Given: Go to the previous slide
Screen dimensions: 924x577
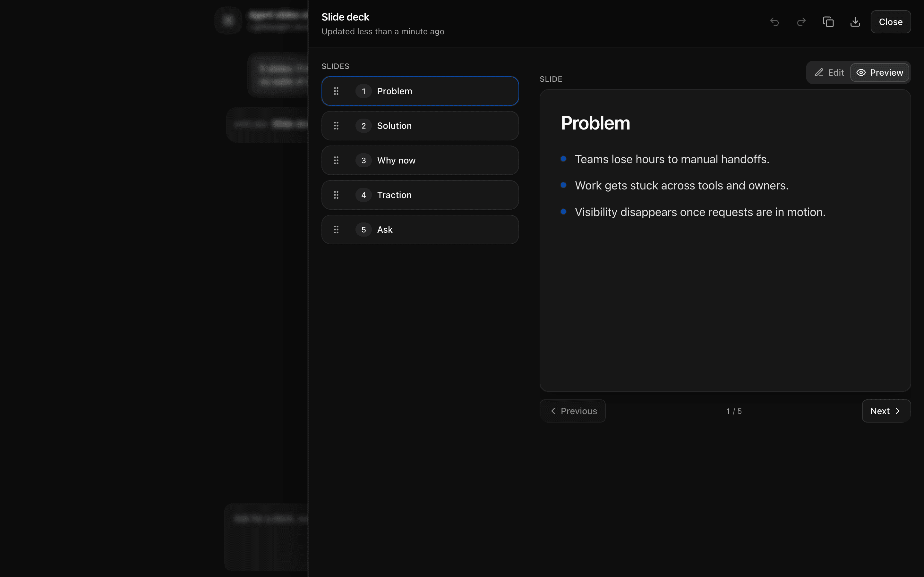Looking at the screenshot, I should click(572, 411).
